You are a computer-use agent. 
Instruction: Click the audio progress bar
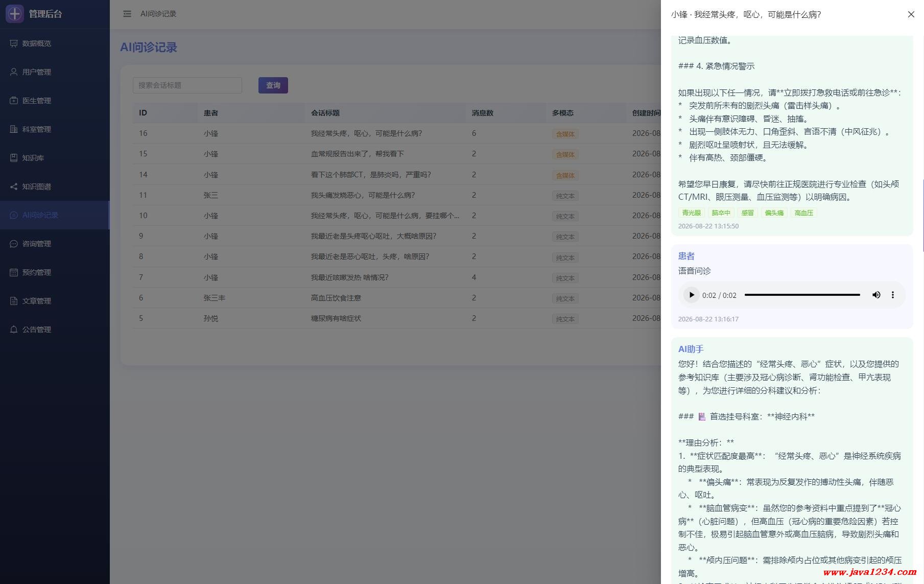point(802,295)
